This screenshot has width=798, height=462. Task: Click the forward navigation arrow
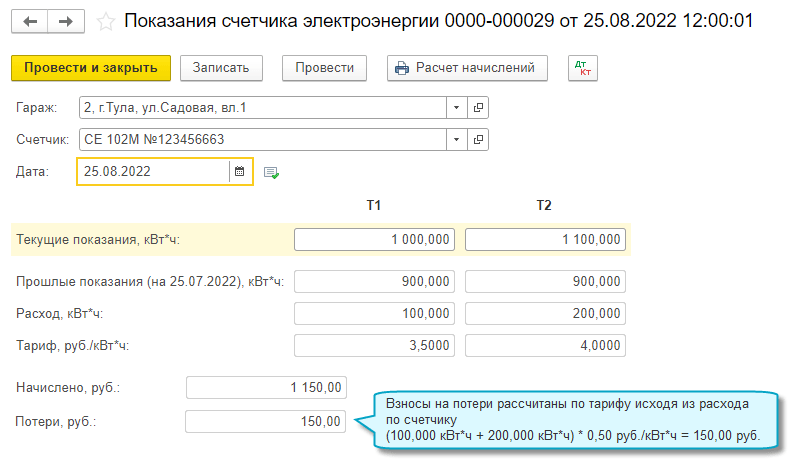(65, 21)
